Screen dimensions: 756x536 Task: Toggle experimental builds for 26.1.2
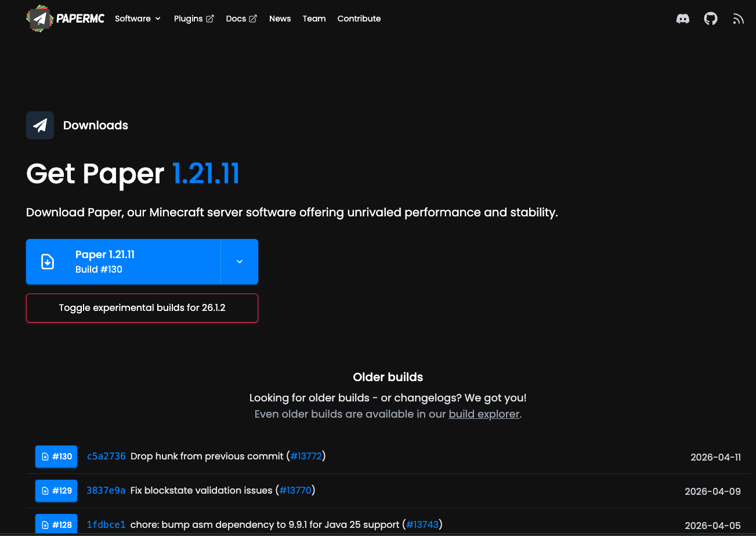142,308
